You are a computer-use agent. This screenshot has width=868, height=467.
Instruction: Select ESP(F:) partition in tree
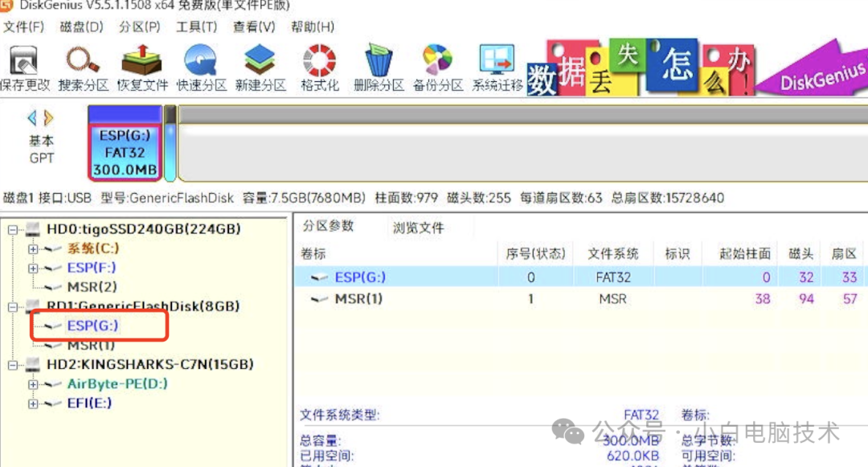click(x=92, y=268)
